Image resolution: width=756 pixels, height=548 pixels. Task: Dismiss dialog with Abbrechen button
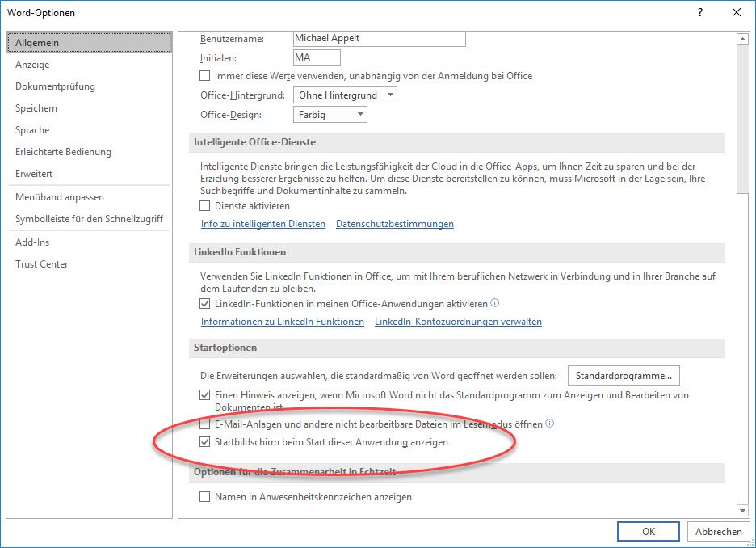(718, 531)
